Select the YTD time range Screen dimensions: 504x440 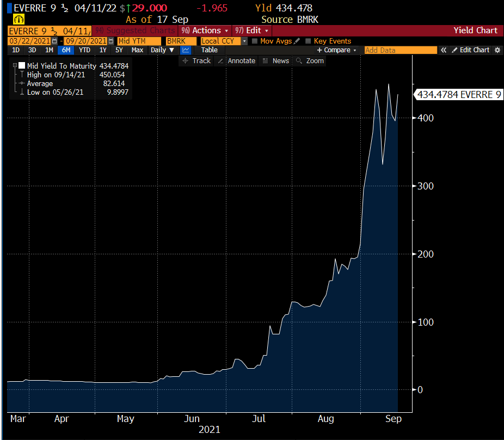point(84,50)
